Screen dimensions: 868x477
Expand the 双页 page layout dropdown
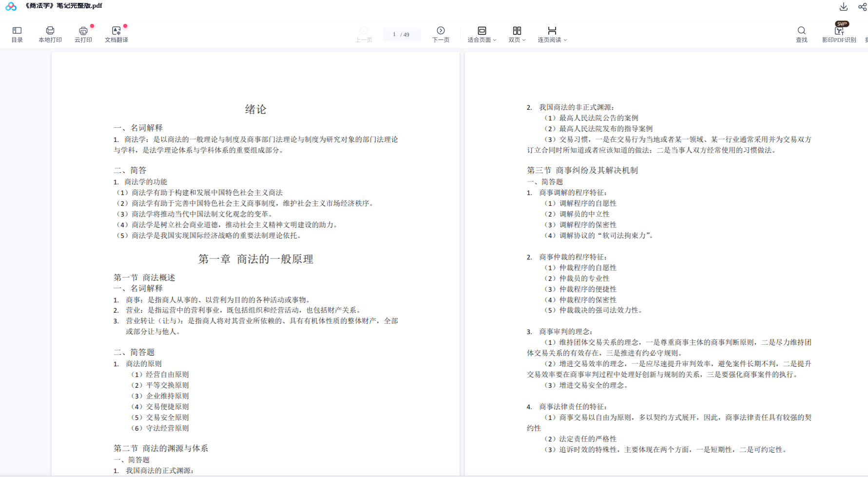(517, 34)
